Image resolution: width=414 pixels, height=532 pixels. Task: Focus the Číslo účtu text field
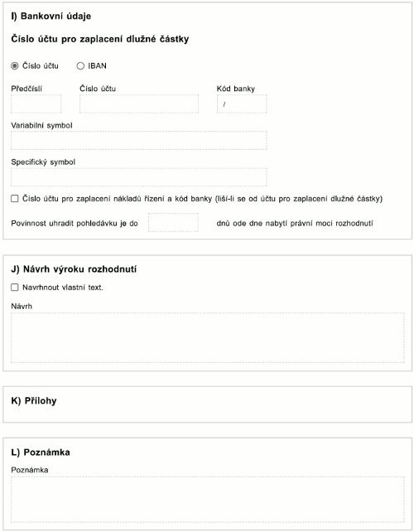click(x=139, y=104)
